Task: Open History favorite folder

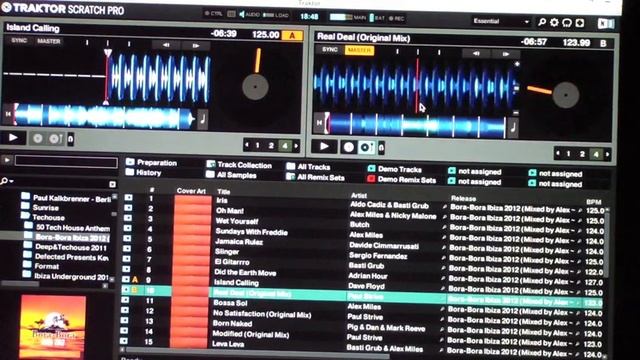Action: 144,172
